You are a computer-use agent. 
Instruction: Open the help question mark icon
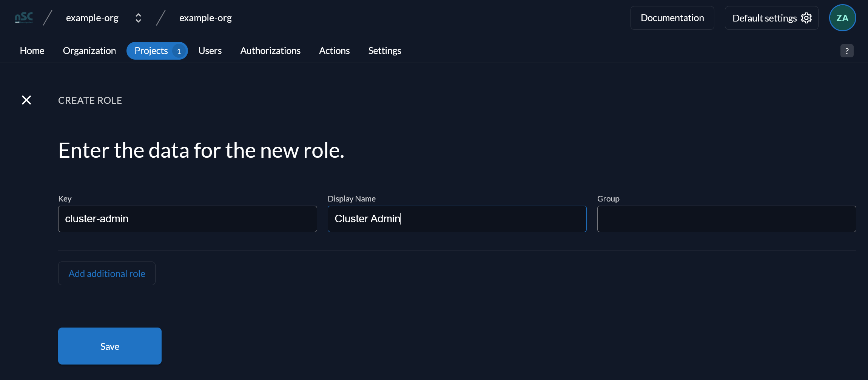coord(847,51)
